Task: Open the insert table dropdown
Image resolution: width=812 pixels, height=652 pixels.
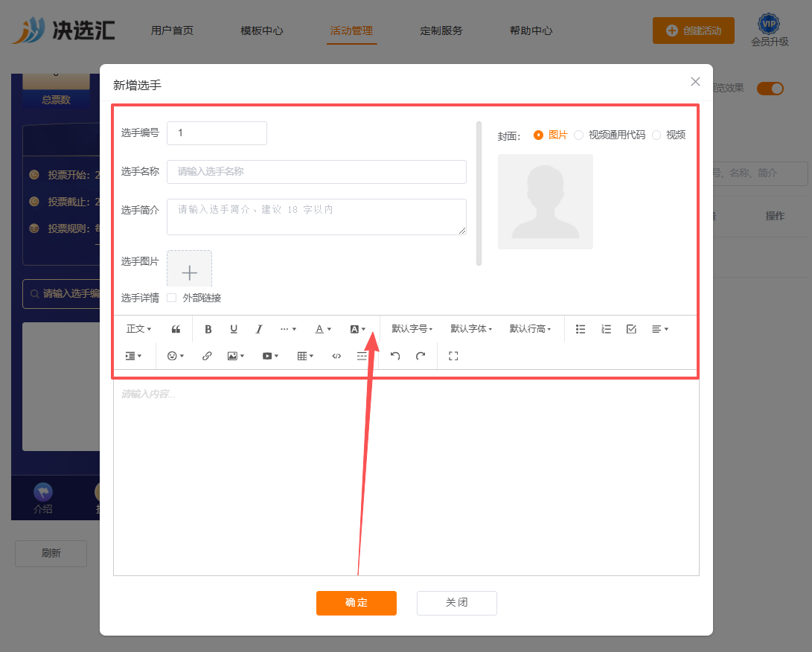Action: coord(305,356)
